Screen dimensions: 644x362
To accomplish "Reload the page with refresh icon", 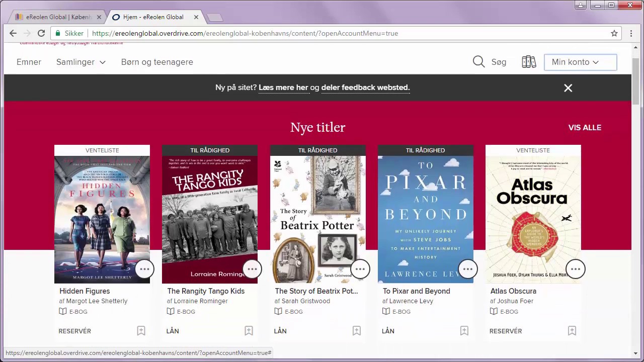I will coord(41,33).
